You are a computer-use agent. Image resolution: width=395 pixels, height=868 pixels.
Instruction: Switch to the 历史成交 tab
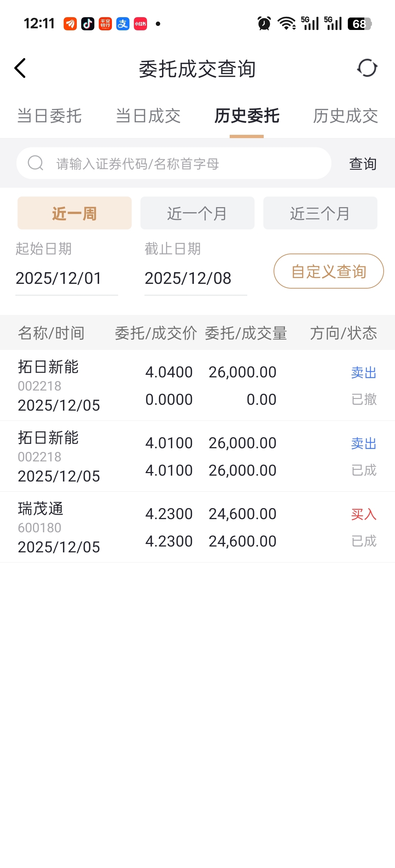tap(346, 116)
